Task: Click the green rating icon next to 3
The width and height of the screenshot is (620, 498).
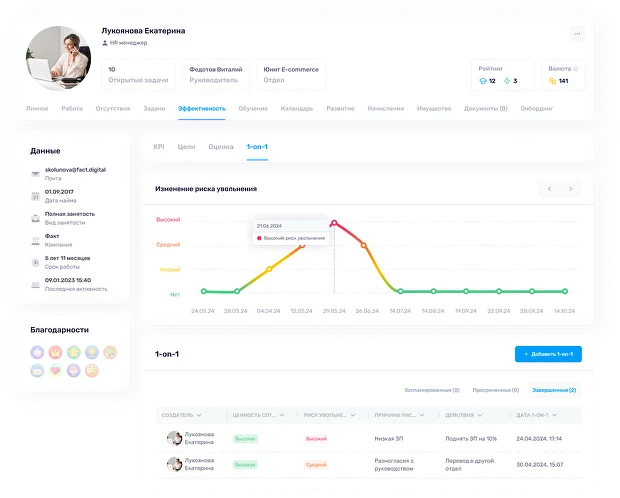Action: (x=507, y=81)
